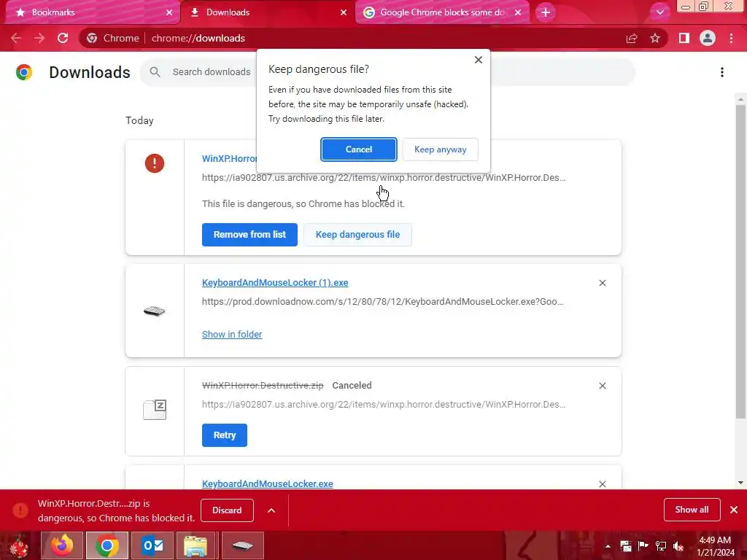Close the Keep dangerous file dialog
The image size is (747, 560).
click(x=479, y=60)
